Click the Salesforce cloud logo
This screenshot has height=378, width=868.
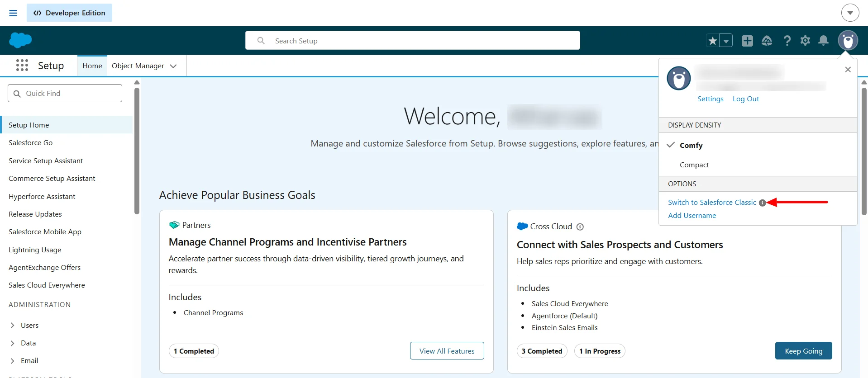(20, 40)
